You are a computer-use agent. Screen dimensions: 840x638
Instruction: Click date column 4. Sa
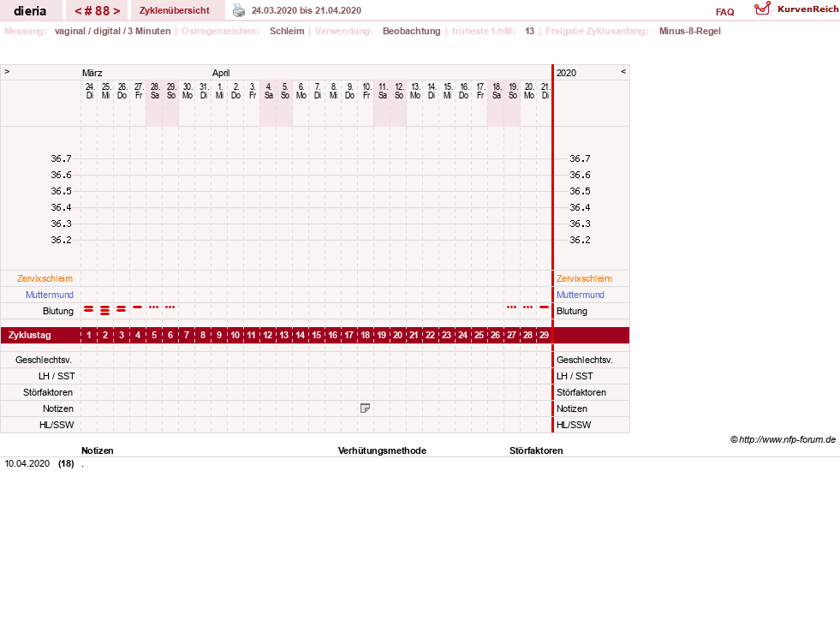(x=269, y=91)
